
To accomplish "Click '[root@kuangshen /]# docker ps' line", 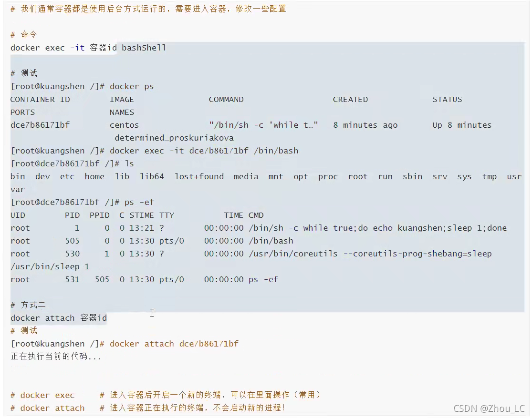I will click(x=82, y=86).
